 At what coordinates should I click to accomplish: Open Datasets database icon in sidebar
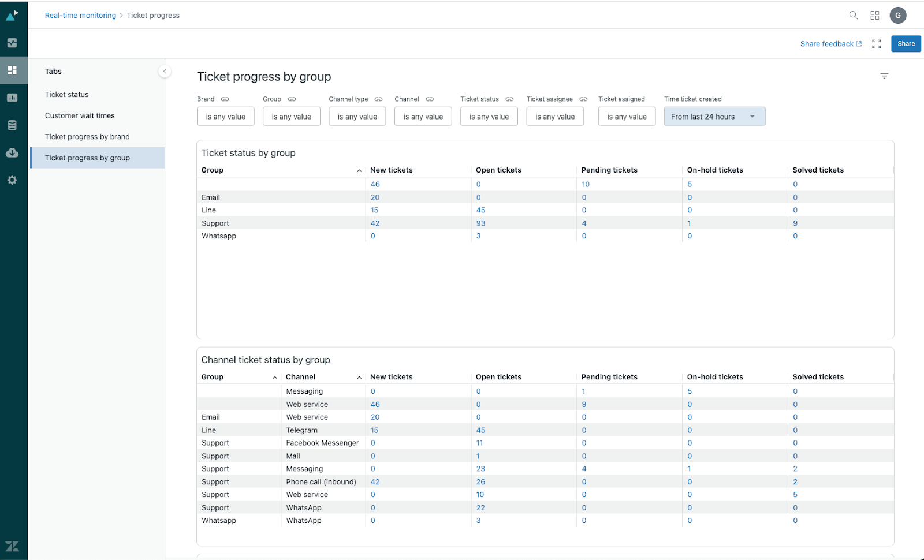tap(12, 125)
